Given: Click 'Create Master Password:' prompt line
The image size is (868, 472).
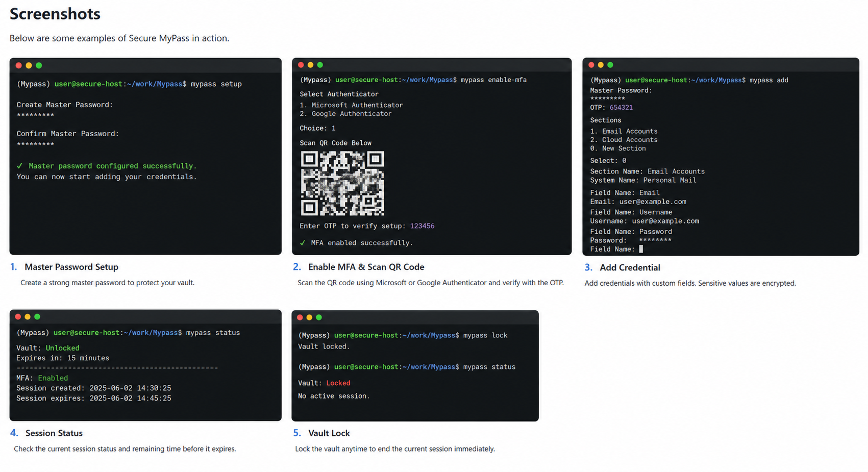Looking at the screenshot, I should click(x=65, y=105).
